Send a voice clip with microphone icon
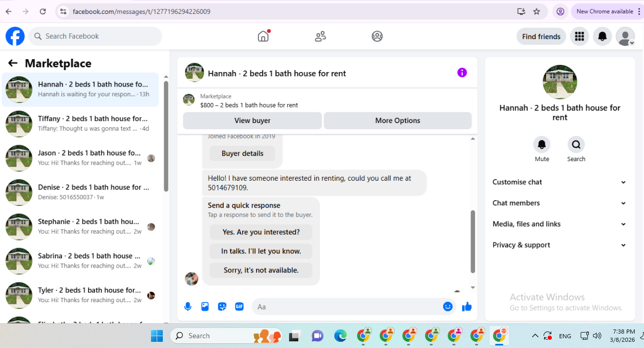The height and width of the screenshot is (348, 644). tap(188, 307)
